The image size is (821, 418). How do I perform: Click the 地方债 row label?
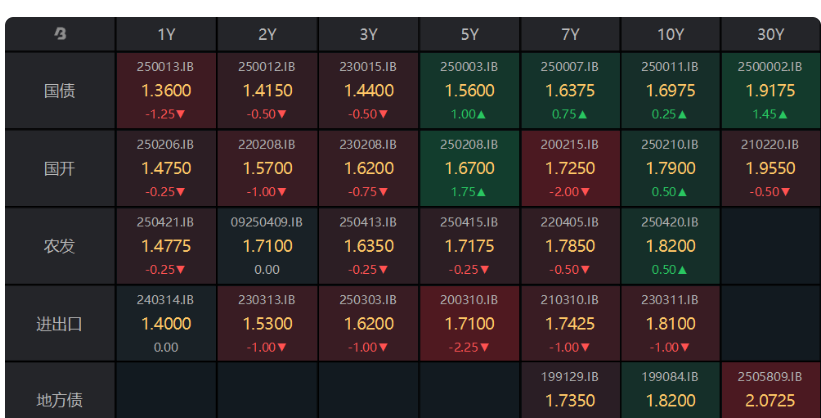coord(60,400)
